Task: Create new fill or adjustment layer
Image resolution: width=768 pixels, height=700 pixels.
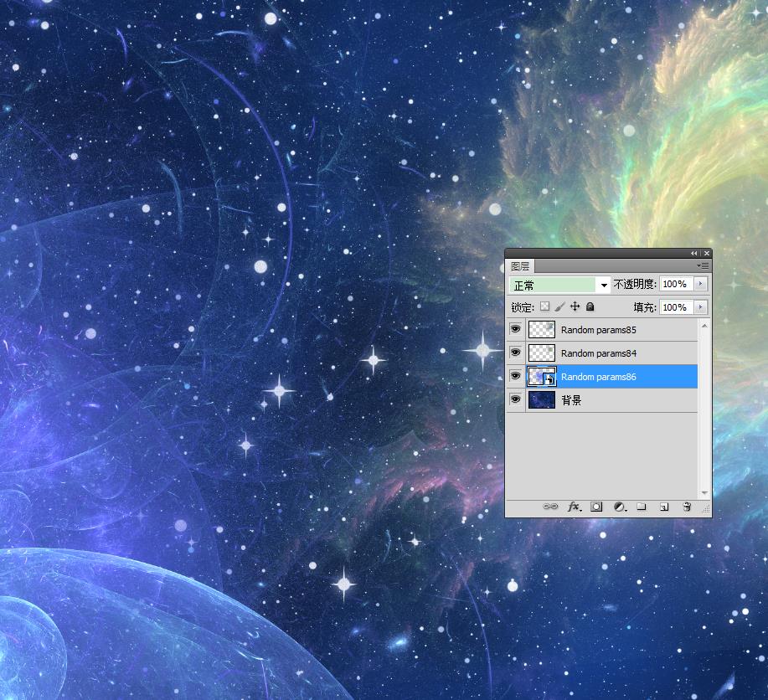Action: [x=620, y=507]
